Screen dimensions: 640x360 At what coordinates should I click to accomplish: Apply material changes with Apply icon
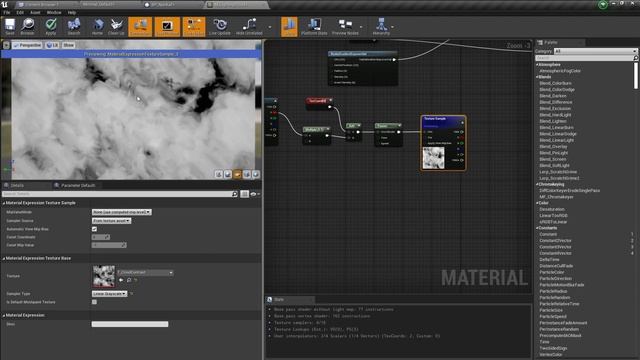(x=51, y=27)
